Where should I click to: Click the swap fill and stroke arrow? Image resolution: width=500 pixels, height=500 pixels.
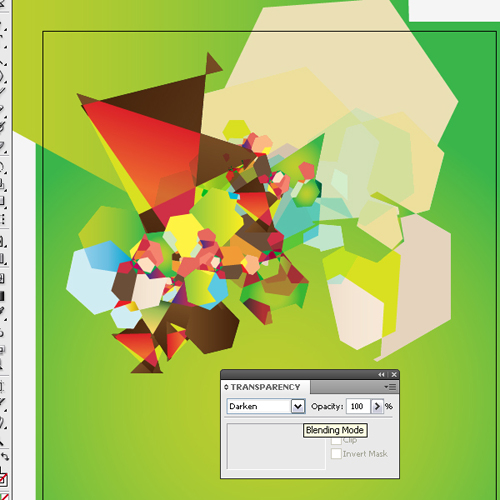(x=5, y=456)
